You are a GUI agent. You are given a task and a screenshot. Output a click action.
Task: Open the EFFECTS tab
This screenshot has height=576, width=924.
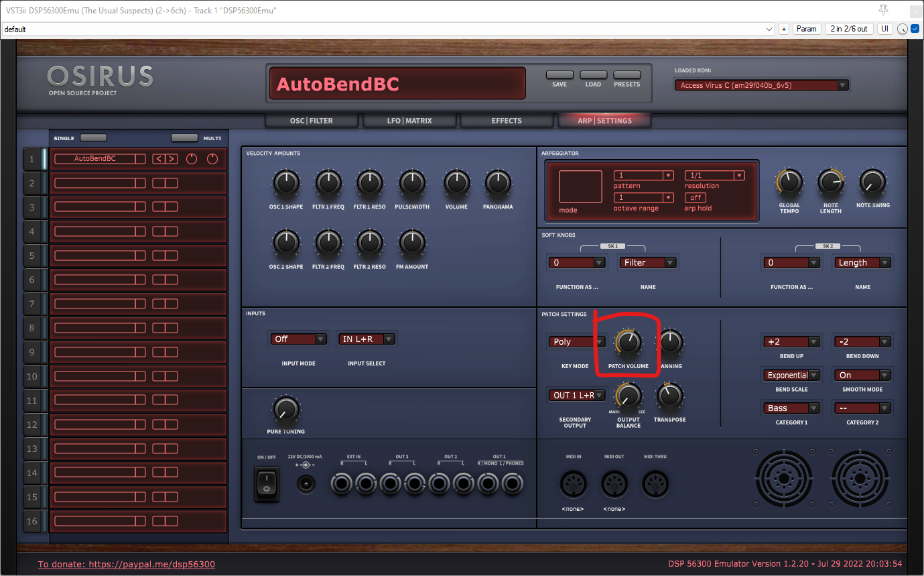click(x=507, y=121)
